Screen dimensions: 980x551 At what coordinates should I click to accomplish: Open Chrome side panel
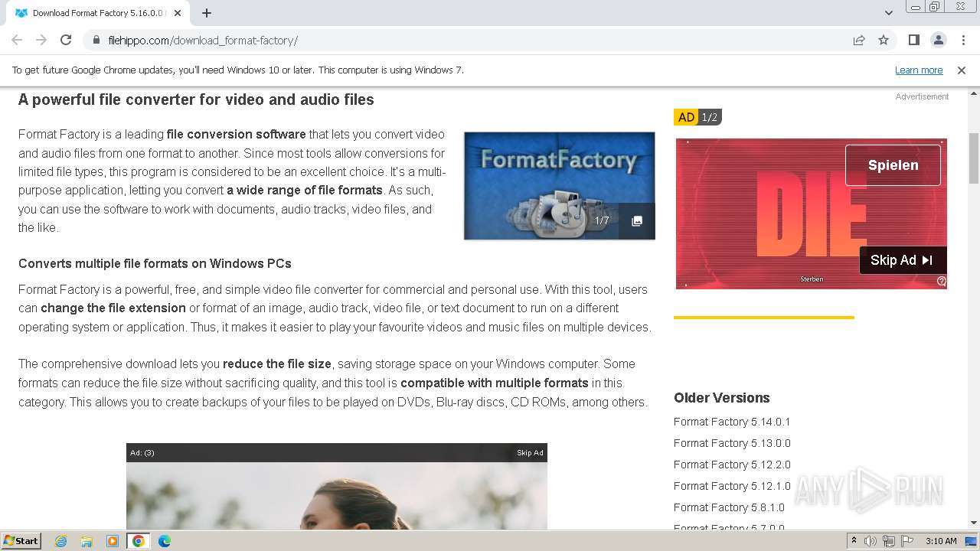913,40
